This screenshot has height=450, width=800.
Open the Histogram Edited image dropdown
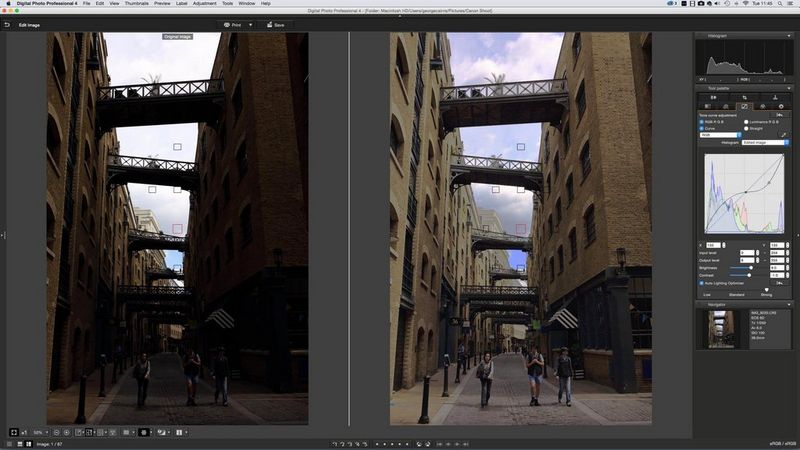(x=766, y=142)
